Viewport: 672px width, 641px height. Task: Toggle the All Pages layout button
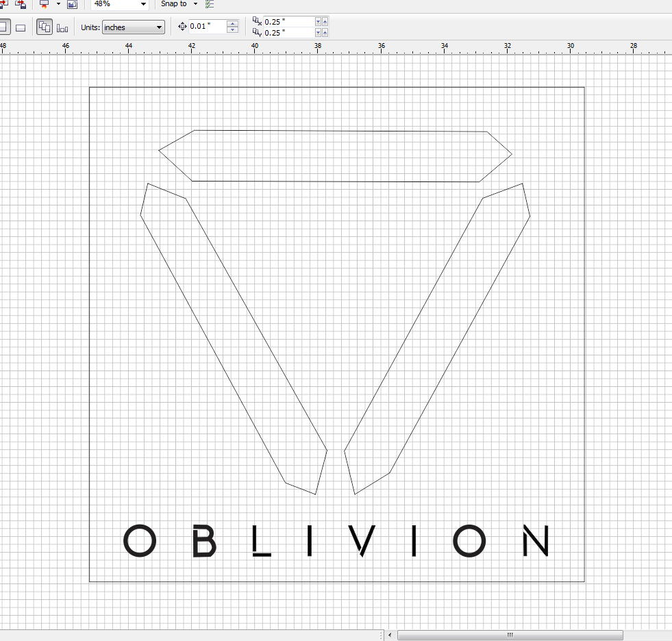click(x=45, y=27)
